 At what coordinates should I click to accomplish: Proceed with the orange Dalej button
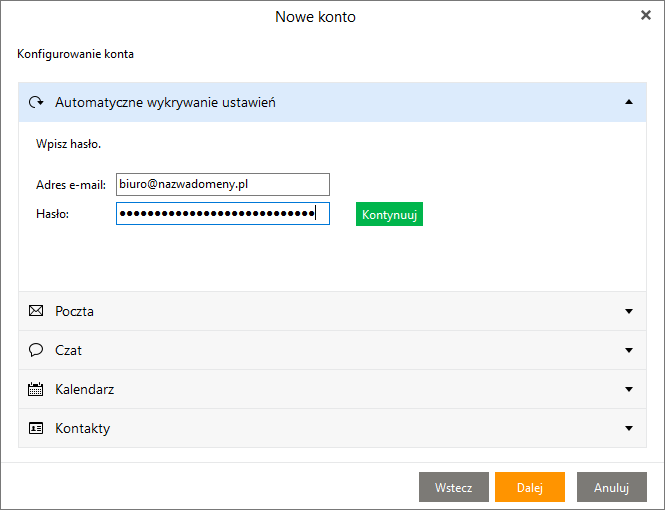pos(530,487)
